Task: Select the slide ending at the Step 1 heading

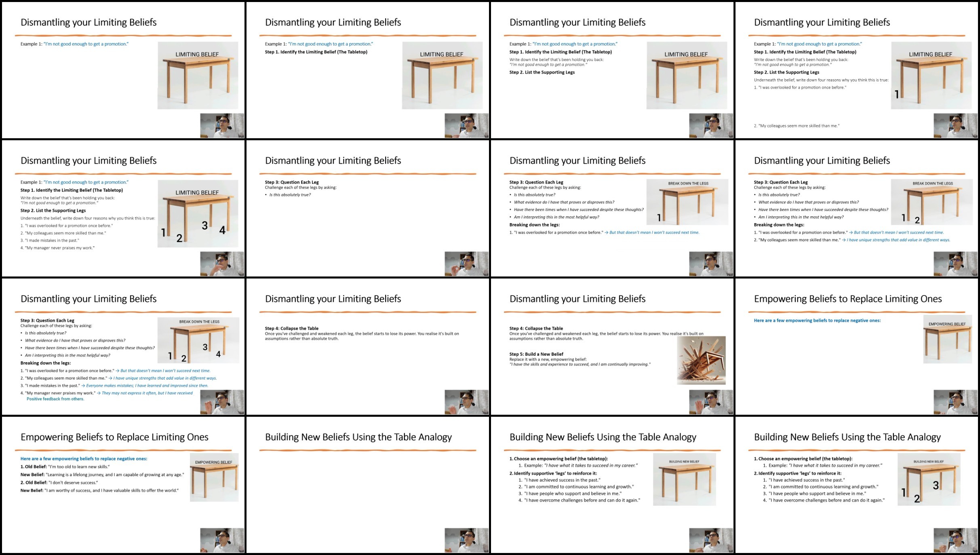Action: pyautogui.click(x=367, y=70)
